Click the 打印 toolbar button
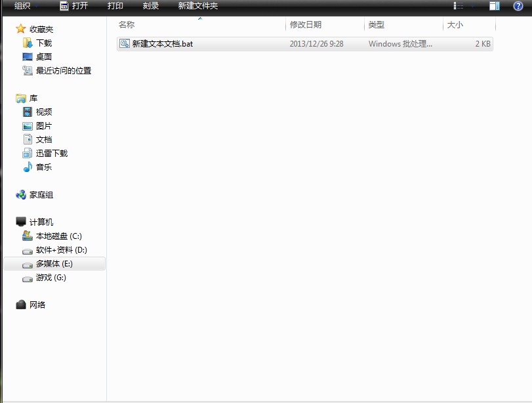532x403 pixels. pyautogui.click(x=115, y=6)
